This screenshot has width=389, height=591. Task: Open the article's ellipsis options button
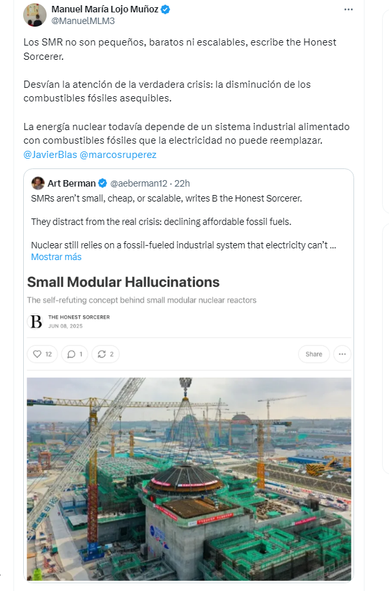(342, 354)
